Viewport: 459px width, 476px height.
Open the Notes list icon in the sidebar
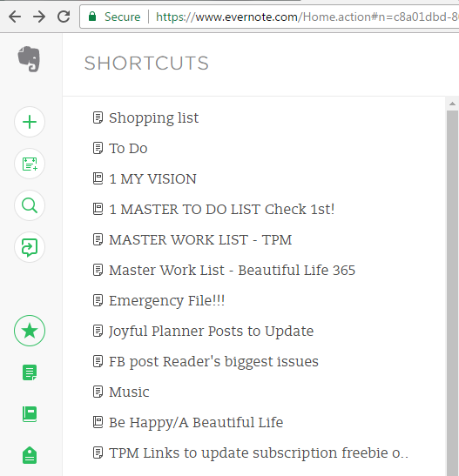pyautogui.click(x=30, y=372)
